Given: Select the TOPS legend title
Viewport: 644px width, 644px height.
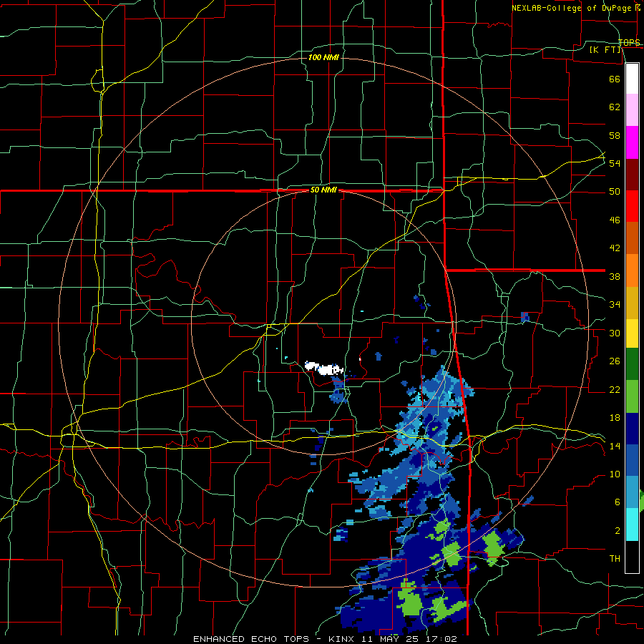Looking at the screenshot, I should pos(629,42).
